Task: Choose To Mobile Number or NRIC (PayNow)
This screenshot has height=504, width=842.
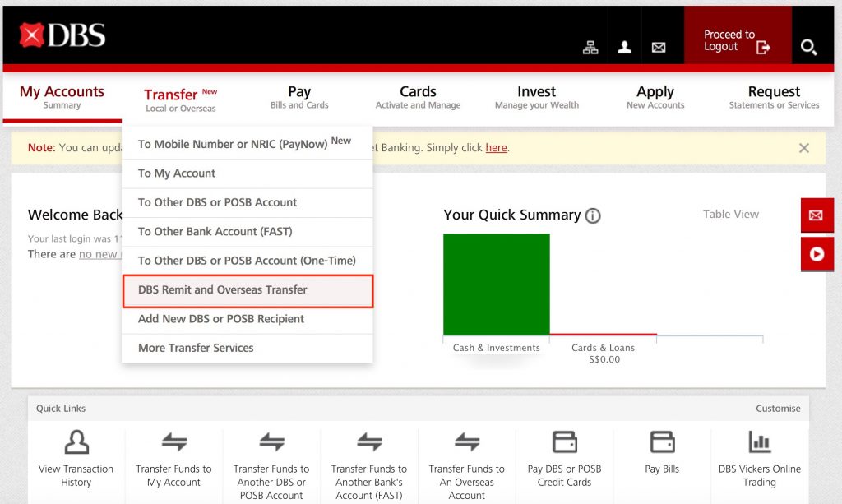Action: click(x=247, y=144)
